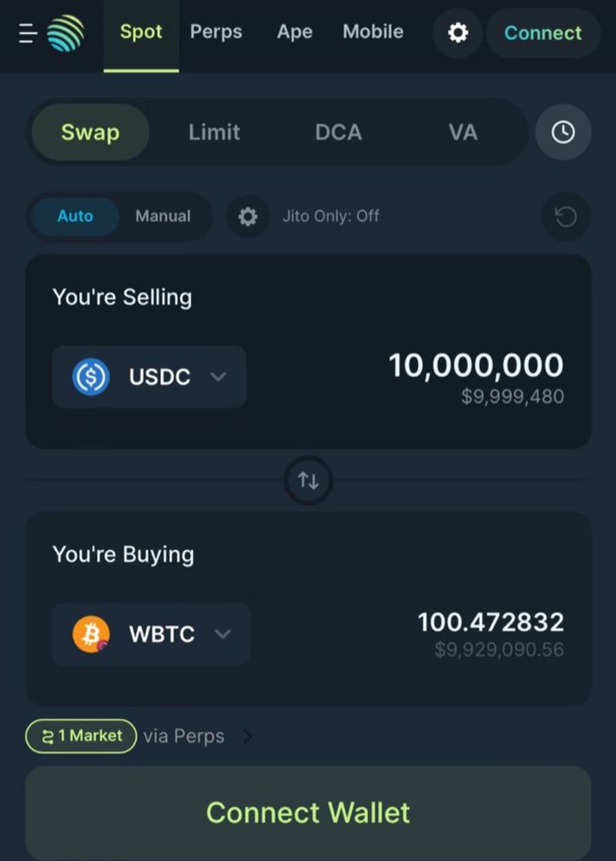Click the Jupiter logo icon
This screenshot has height=861, width=616.
click(66, 33)
